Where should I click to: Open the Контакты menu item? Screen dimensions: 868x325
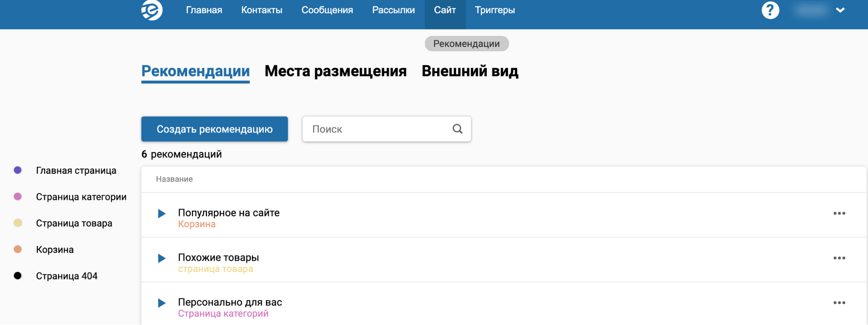tap(262, 10)
